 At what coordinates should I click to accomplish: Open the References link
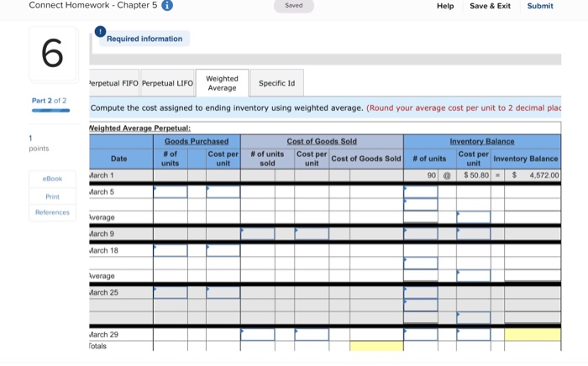pyautogui.click(x=52, y=212)
